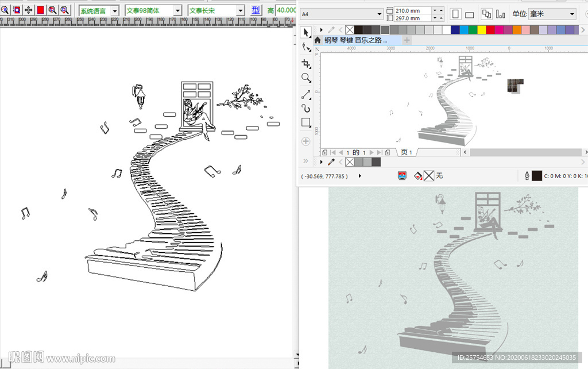The width and height of the screenshot is (588, 369).
Task: Click the outline pen icon in status bar
Action: click(x=527, y=176)
